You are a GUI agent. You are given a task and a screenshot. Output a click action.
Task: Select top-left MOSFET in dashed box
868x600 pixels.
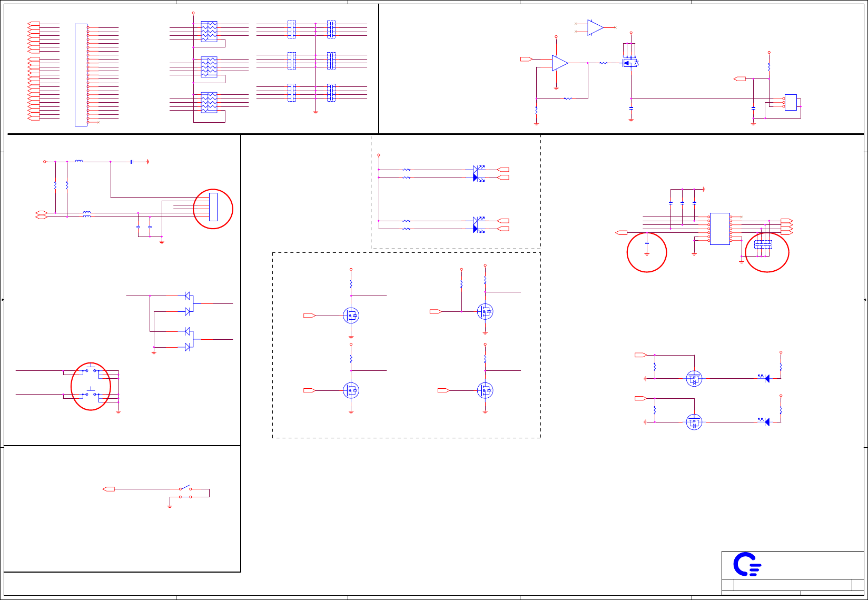351,316
